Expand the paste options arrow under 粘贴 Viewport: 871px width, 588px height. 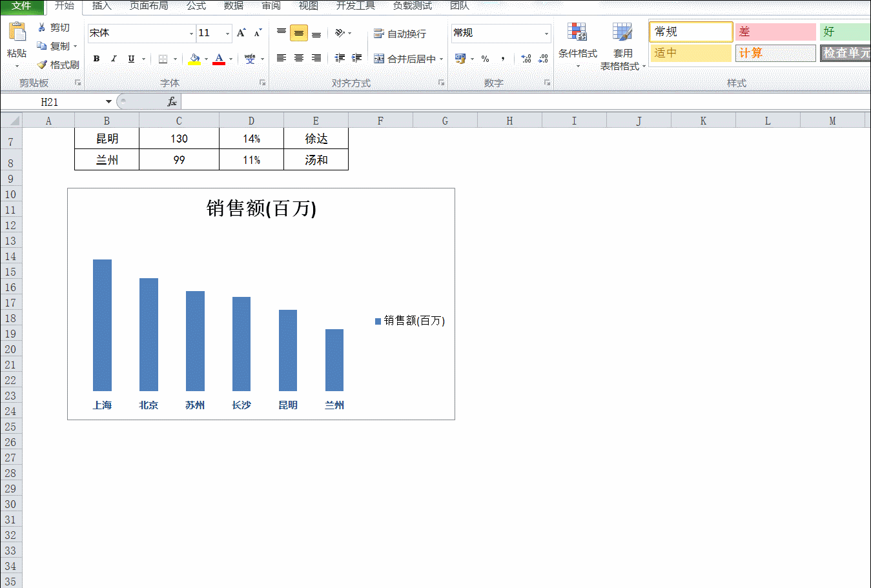point(17,66)
